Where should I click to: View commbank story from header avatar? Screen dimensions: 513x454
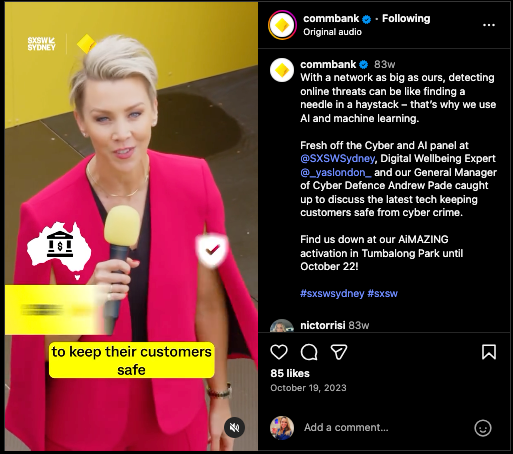tap(282, 25)
